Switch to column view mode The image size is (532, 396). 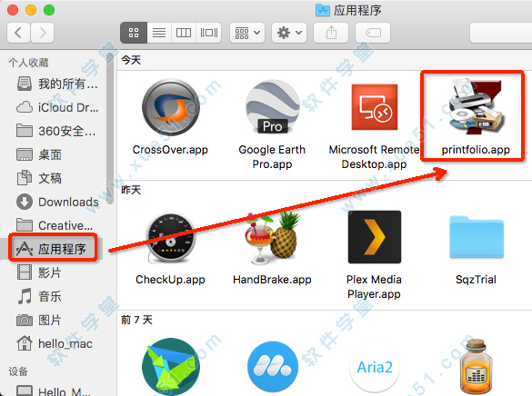pyautogui.click(x=184, y=33)
